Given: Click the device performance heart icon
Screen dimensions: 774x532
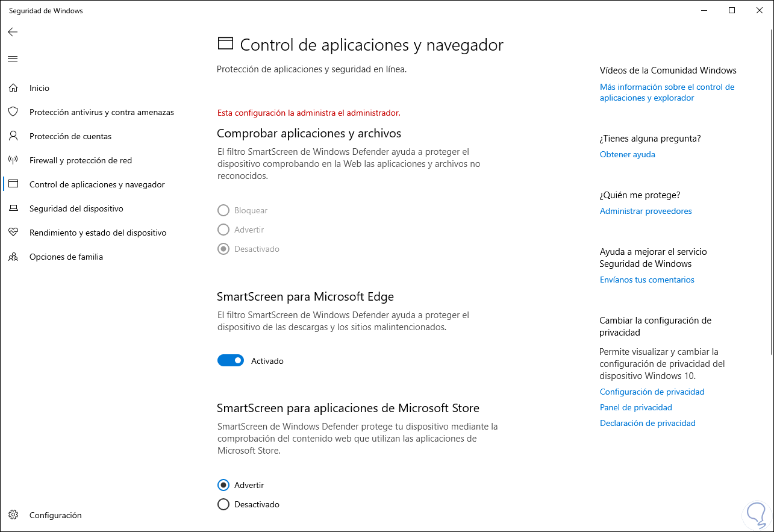Looking at the screenshot, I should (13, 233).
